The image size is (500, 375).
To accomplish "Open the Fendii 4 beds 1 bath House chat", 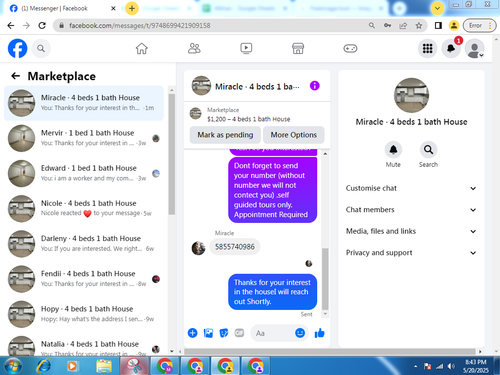I will tap(84, 279).
